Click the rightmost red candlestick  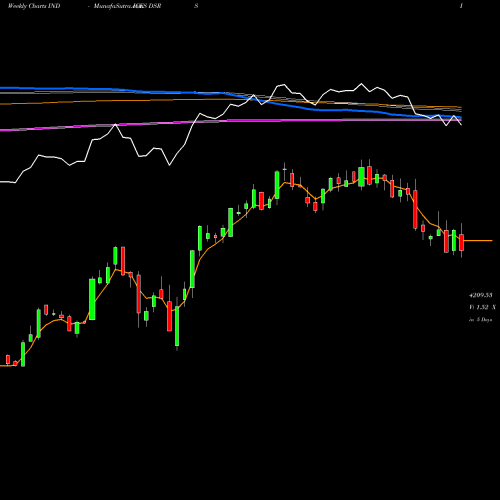pyautogui.click(x=461, y=242)
